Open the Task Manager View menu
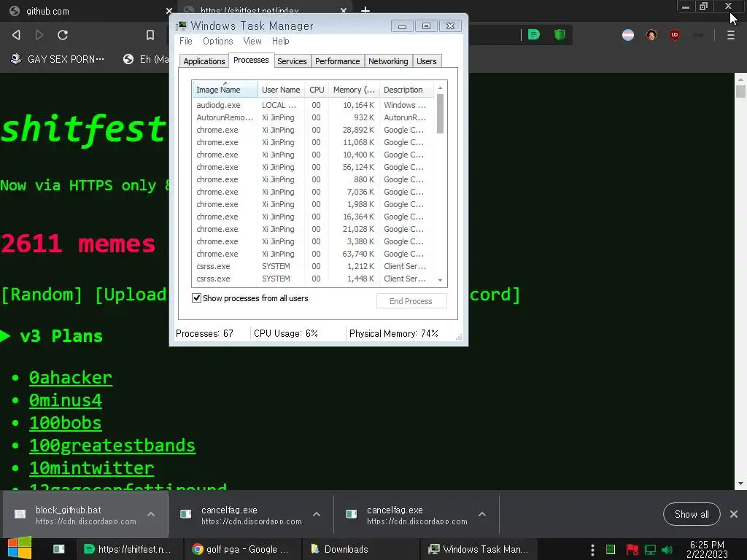Viewport: 747px width, 560px height. coord(252,41)
